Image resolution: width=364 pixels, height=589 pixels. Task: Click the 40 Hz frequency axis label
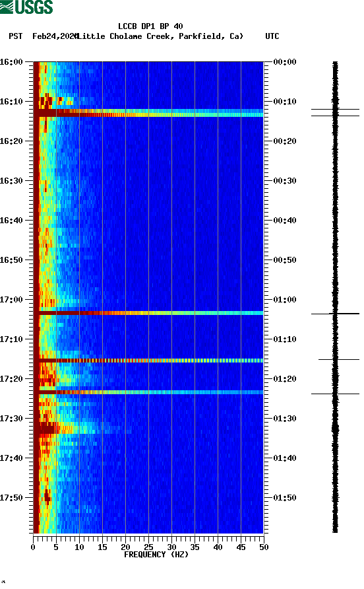click(x=218, y=547)
